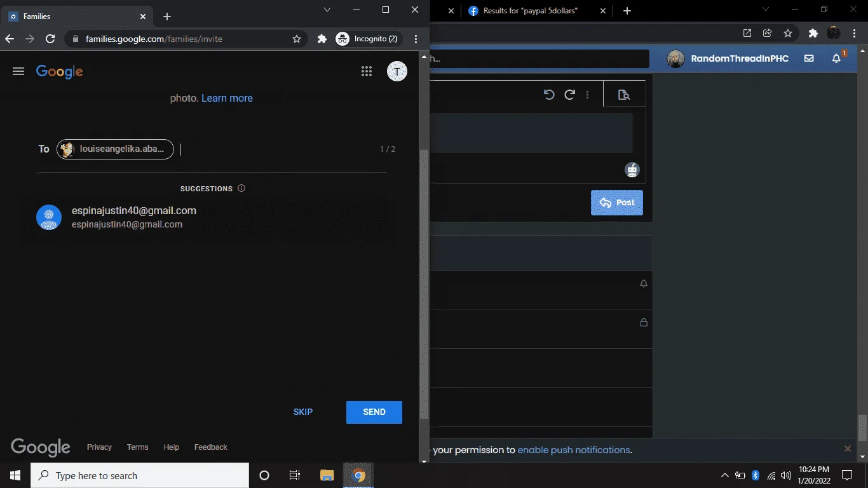
Task: Click the robot icon in reply box
Action: (x=632, y=170)
